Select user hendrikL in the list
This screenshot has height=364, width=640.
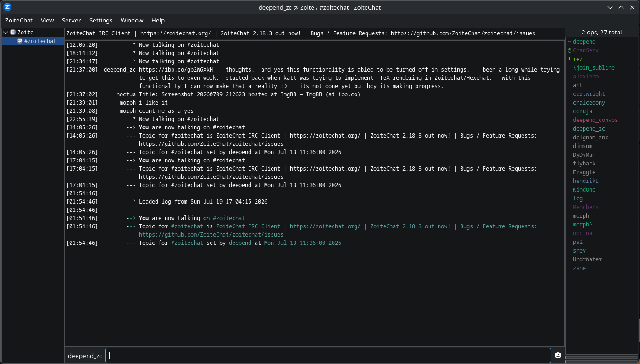pyautogui.click(x=586, y=181)
